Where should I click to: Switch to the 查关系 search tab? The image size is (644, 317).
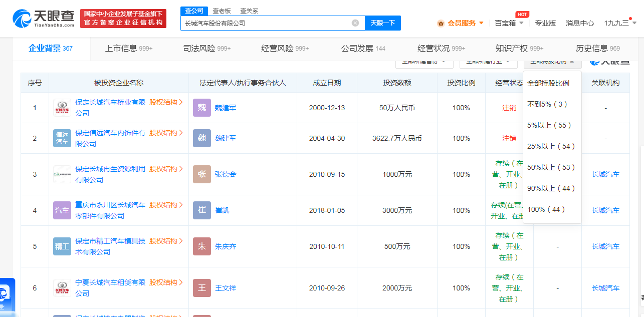(249, 11)
